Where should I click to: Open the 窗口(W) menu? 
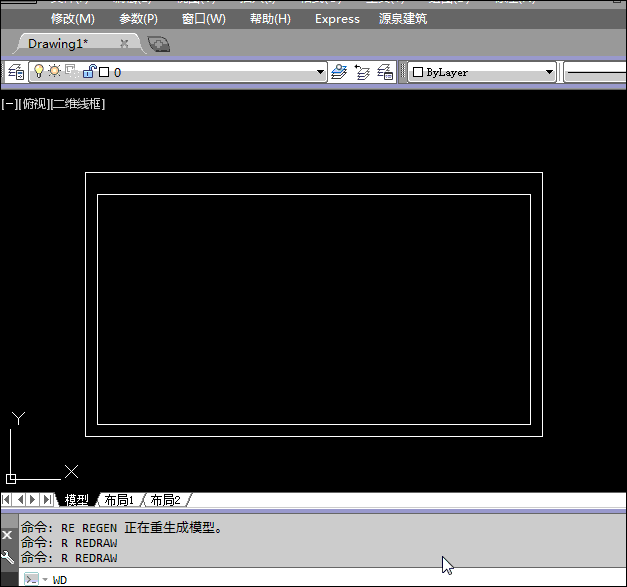click(204, 19)
